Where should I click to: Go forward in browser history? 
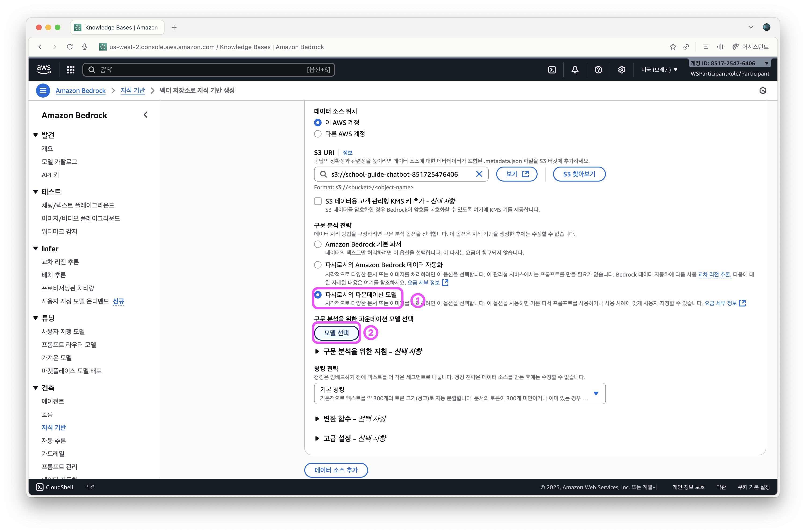55,47
